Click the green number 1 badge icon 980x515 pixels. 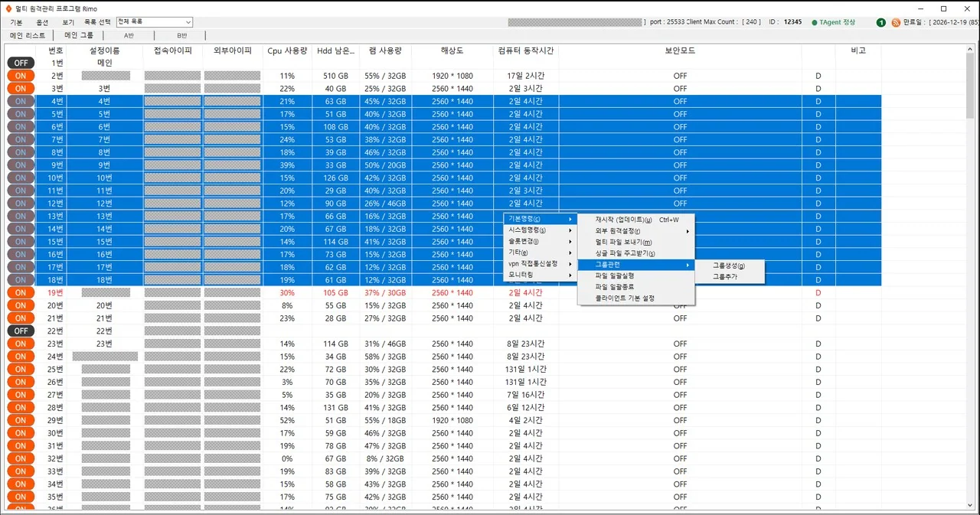pos(881,22)
